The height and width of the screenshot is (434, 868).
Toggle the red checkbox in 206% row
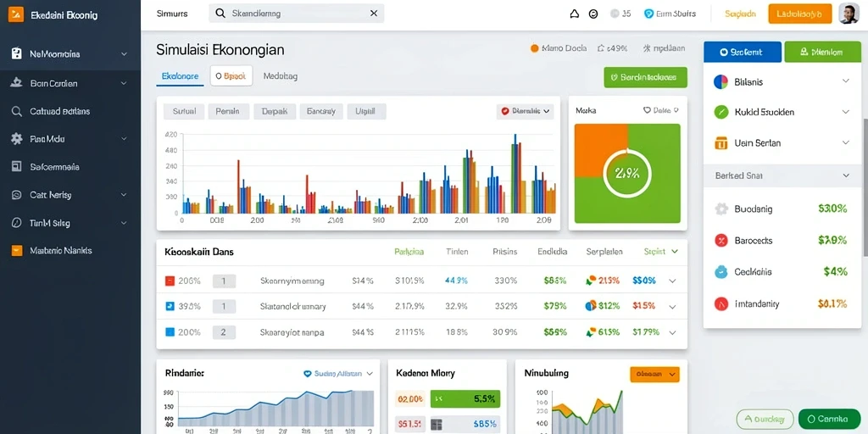[170, 281]
